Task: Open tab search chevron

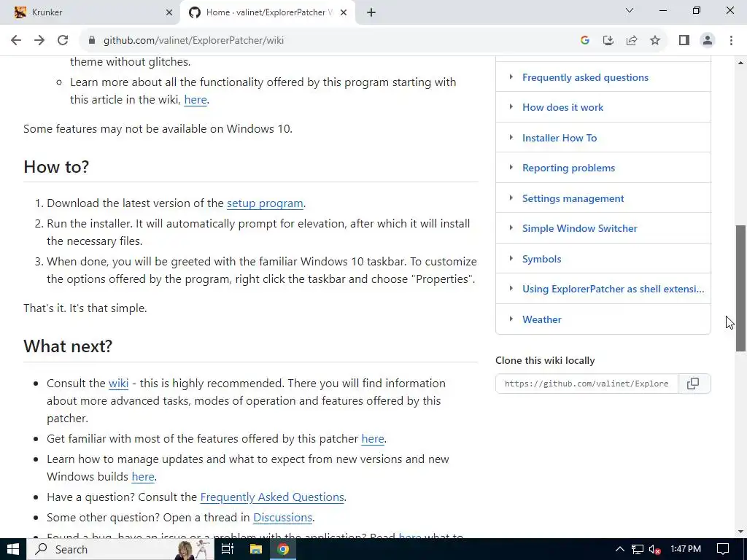Action: [630, 10]
